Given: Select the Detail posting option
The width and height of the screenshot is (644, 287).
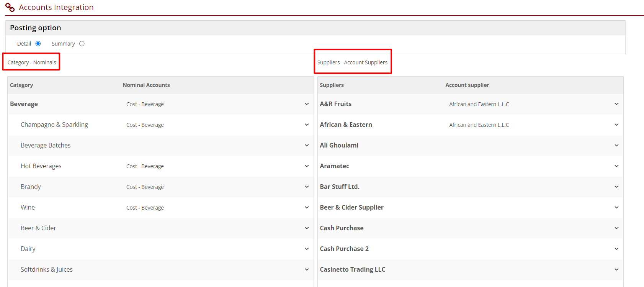Looking at the screenshot, I should pyautogui.click(x=38, y=44).
